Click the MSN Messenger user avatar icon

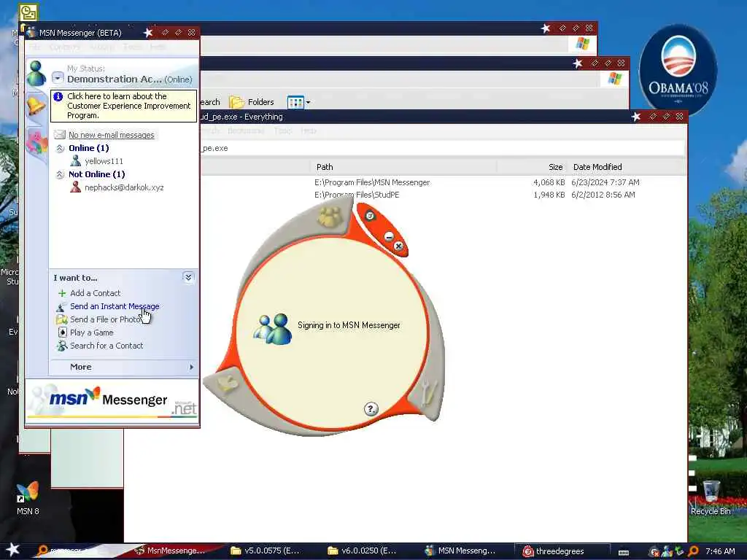point(36,74)
